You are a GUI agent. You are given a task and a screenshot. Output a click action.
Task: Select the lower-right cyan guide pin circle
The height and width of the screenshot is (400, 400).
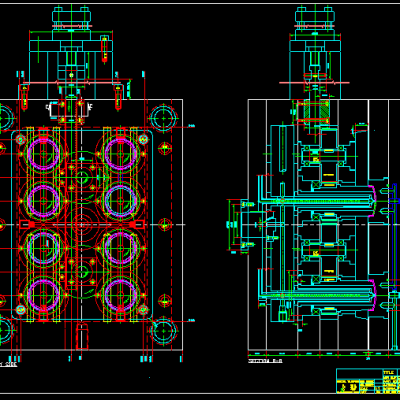(164, 331)
